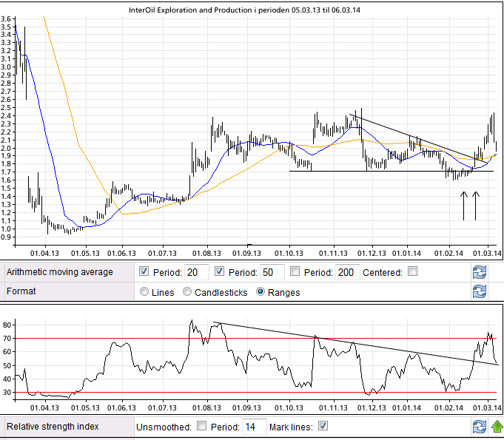The height and width of the screenshot is (440, 504).
Task: Click the Relative strength index label
Action: [53, 427]
